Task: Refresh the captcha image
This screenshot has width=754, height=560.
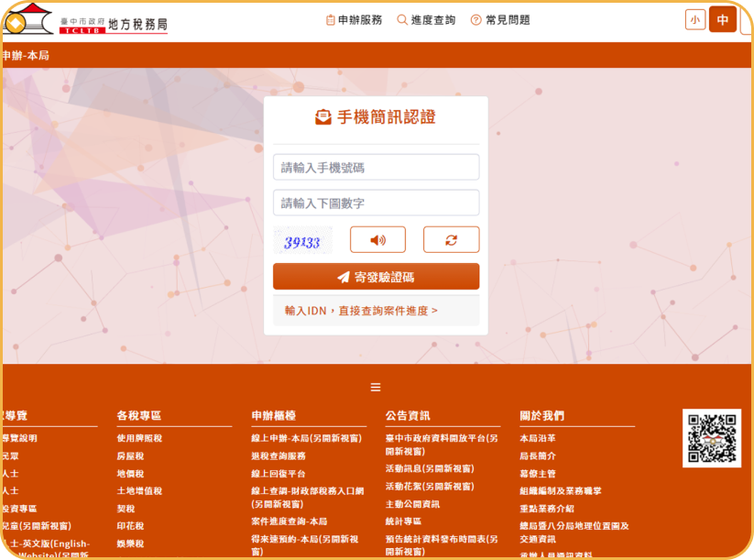Action: click(x=451, y=240)
